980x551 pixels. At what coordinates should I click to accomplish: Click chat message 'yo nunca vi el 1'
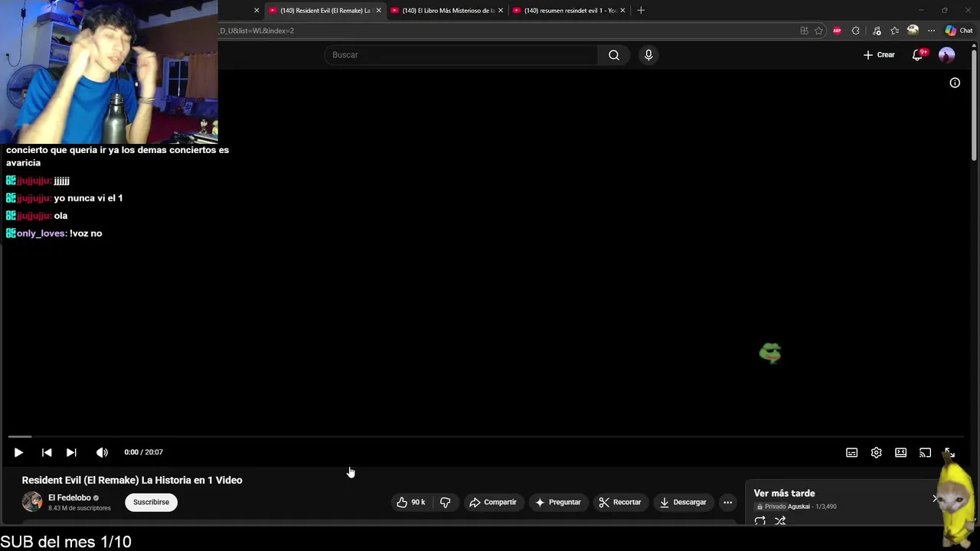[x=88, y=198]
